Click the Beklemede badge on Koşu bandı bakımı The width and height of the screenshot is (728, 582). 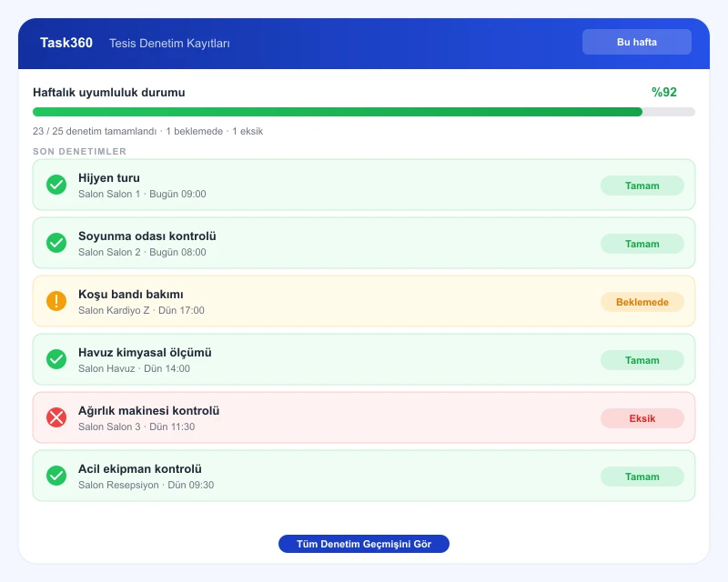(642, 302)
